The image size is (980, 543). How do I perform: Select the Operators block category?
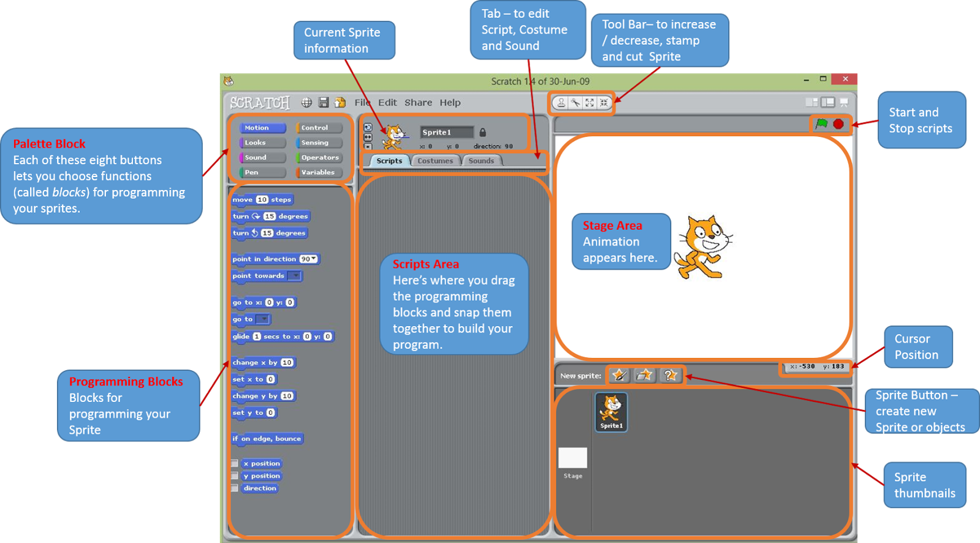click(319, 158)
